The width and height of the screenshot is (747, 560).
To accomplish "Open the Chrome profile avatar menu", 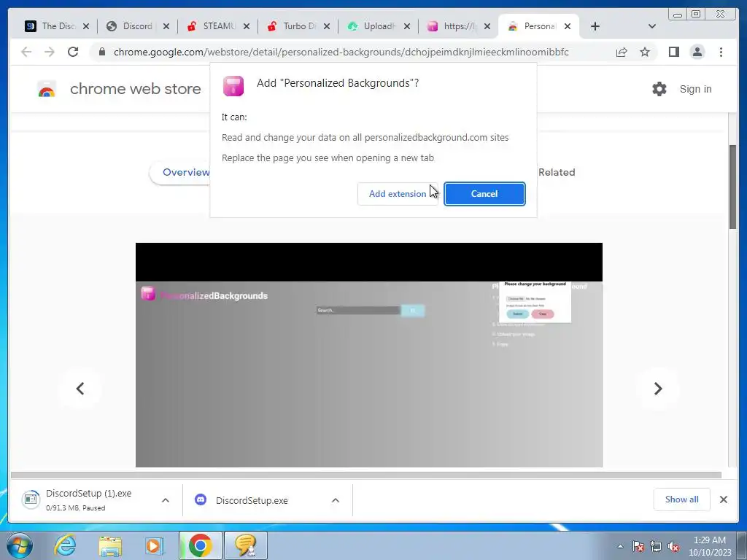I will point(697,52).
